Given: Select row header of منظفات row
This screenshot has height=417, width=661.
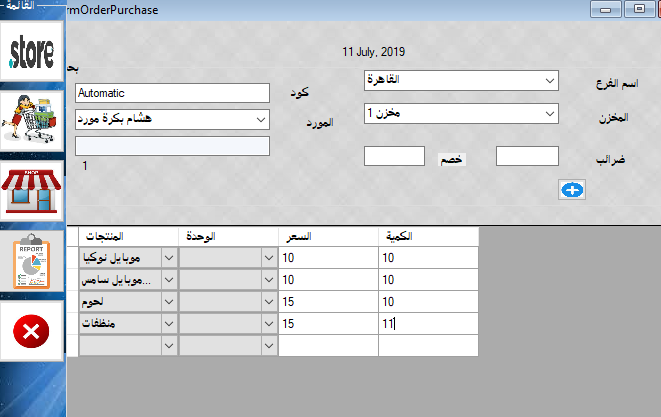Looking at the screenshot, I should tap(73, 323).
